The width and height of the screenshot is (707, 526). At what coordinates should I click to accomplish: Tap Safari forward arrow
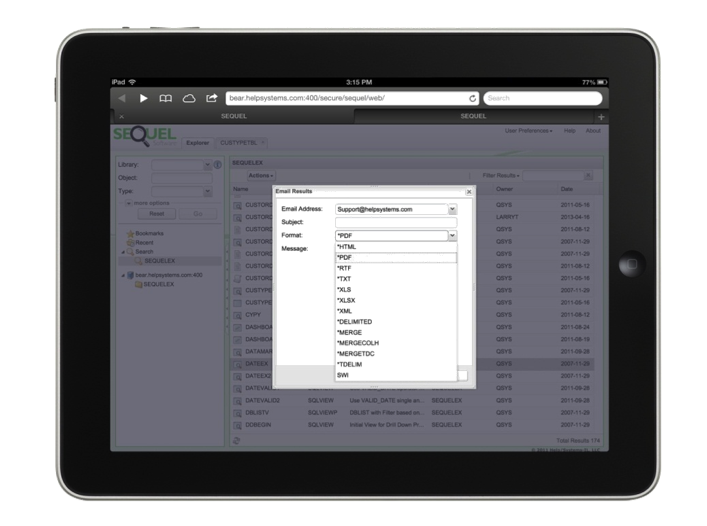pyautogui.click(x=143, y=98)
